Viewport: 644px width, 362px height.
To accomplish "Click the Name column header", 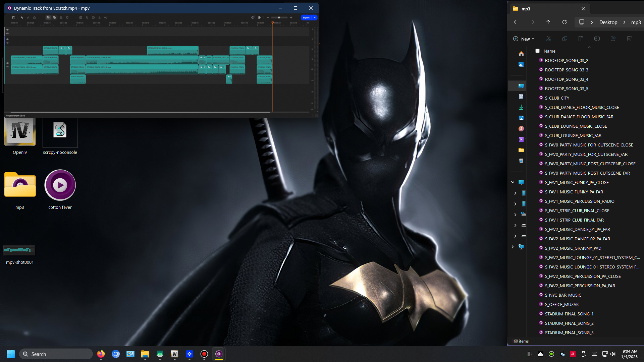I will [549, 51].
